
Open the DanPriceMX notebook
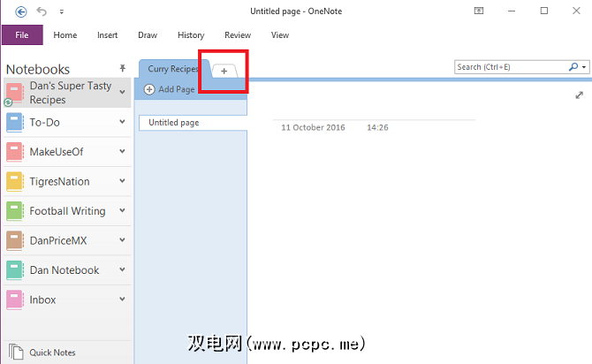[67, 240]
